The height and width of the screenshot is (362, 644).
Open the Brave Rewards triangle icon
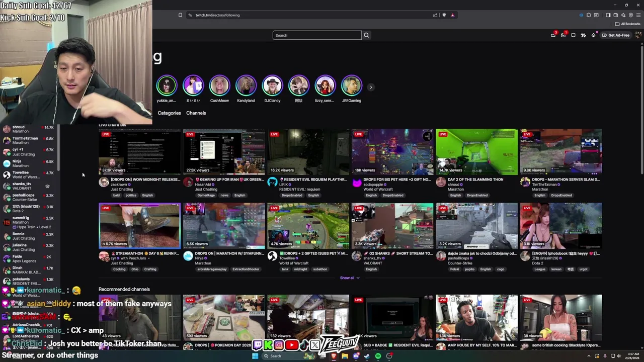pos(452,15)
